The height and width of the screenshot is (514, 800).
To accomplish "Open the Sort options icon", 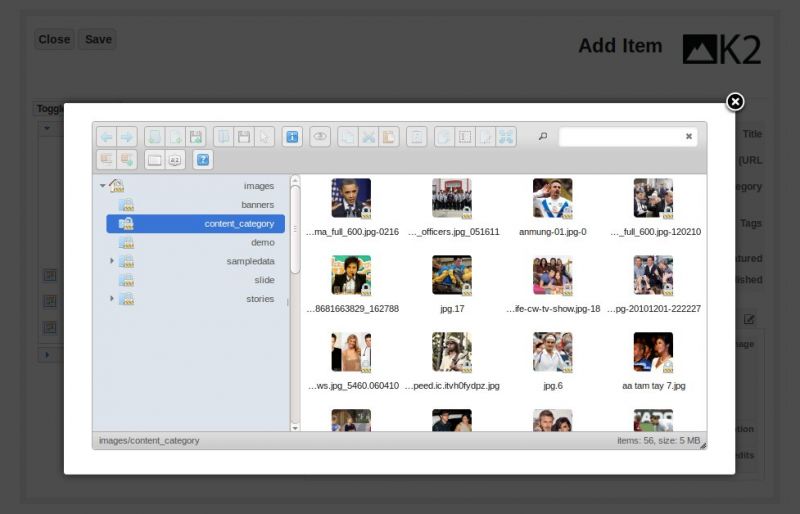I will (175, 160).
